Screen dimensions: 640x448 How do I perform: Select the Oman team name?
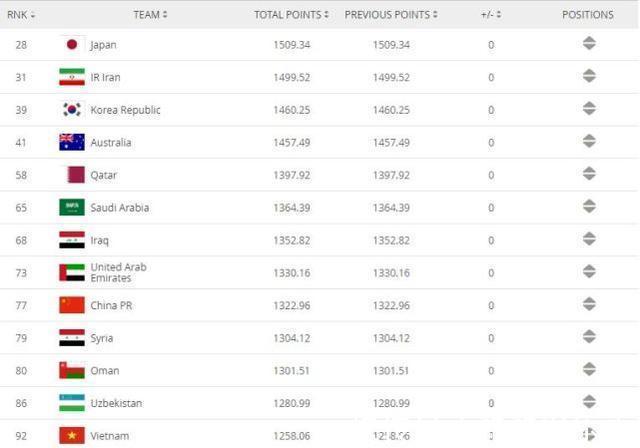point(105,370)
